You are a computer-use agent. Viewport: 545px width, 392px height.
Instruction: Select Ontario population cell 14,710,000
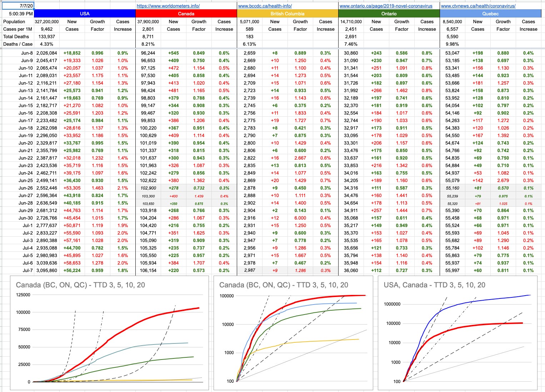(351, 21)
